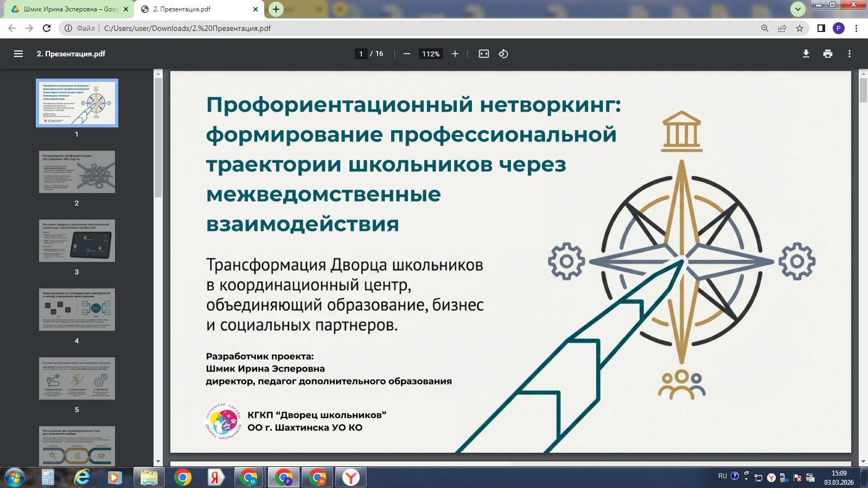Open the Chrome three-dot menu
The image size is (868, 488).
point(857,28)
